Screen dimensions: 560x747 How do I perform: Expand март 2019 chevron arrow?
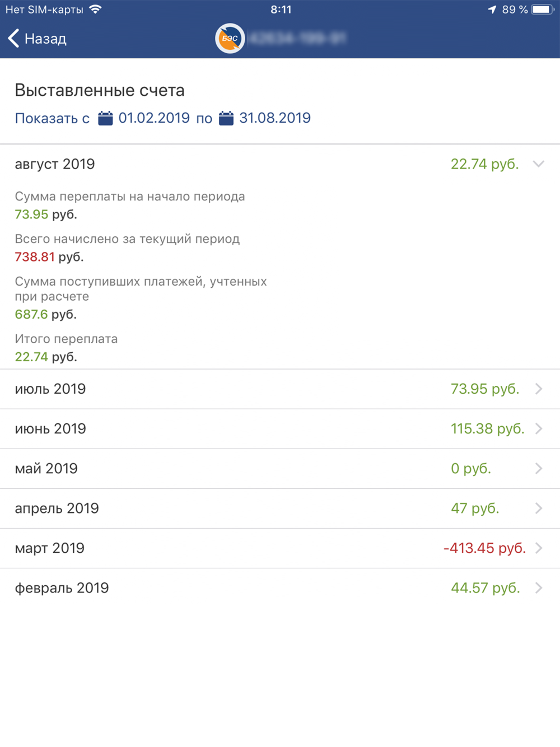point(539,548)
